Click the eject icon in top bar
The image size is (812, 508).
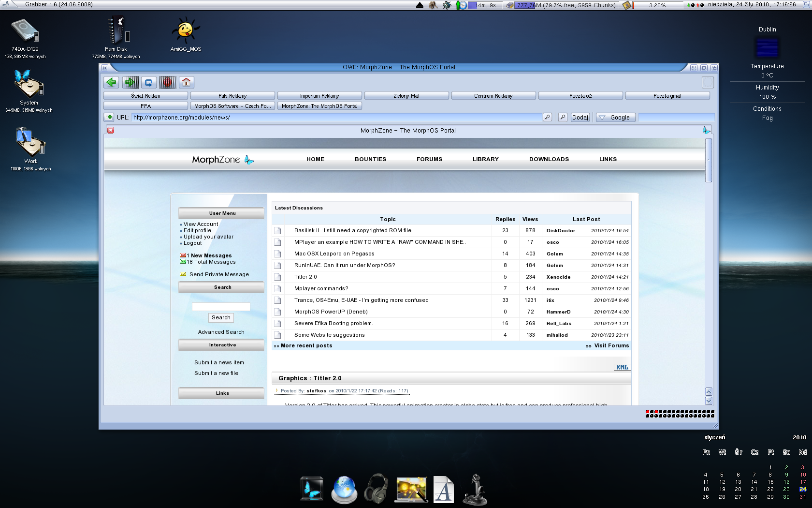(420, 5)
